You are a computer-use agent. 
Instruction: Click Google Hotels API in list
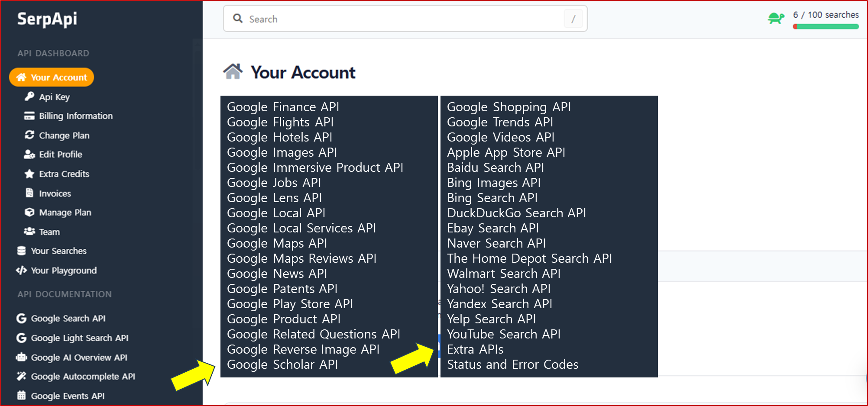(280, 137)
